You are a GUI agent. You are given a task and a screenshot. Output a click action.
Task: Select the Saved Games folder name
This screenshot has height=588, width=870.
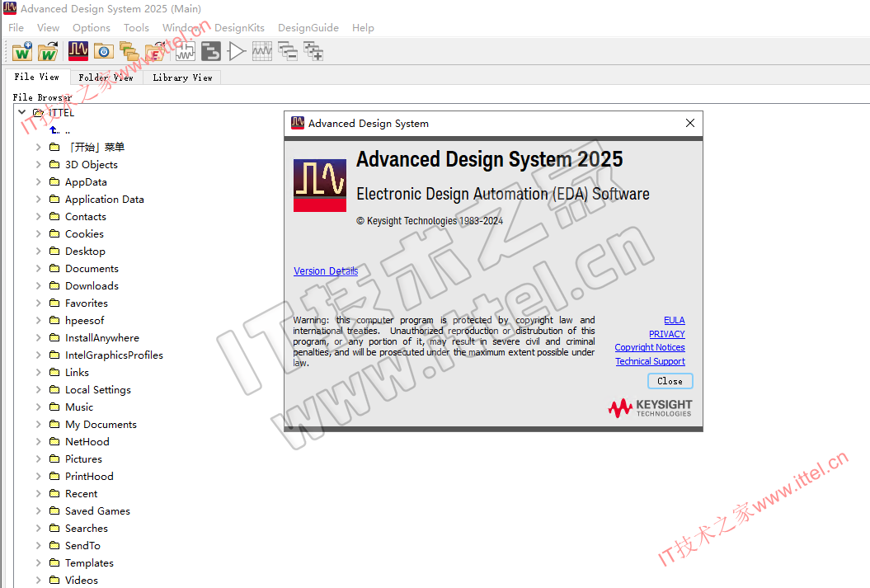click(97, 510)
